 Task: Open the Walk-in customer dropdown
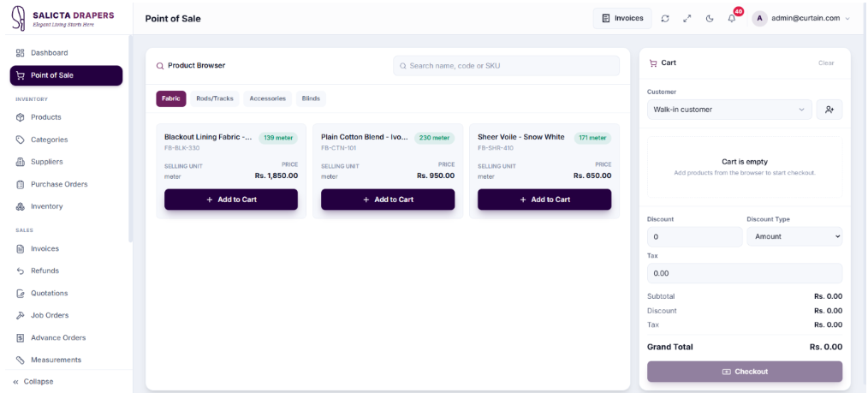729,110
